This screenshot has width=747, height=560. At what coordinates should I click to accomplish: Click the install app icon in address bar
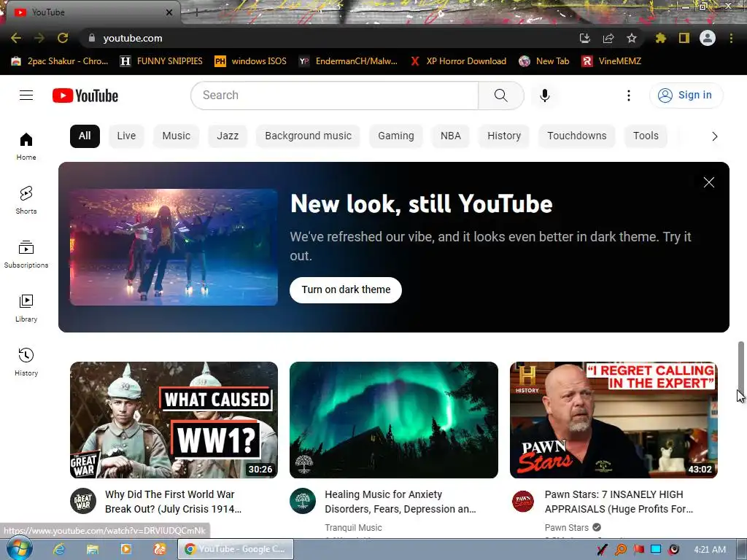coord(585,38)
